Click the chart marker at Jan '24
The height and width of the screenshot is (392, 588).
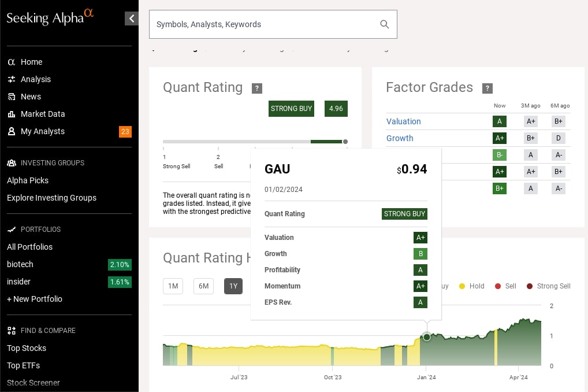pos(426,336)
